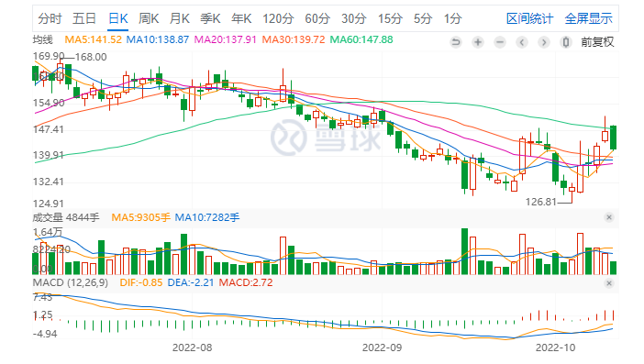Click the undo/reset chart icon
This screenshot has width=644, height=364.
456,42
